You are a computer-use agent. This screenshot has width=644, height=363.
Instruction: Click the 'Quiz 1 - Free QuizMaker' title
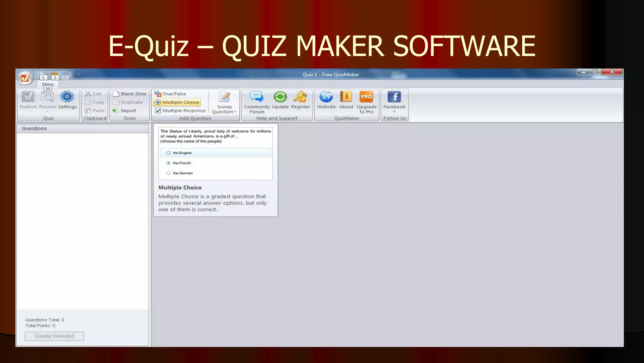pos(330,75)
